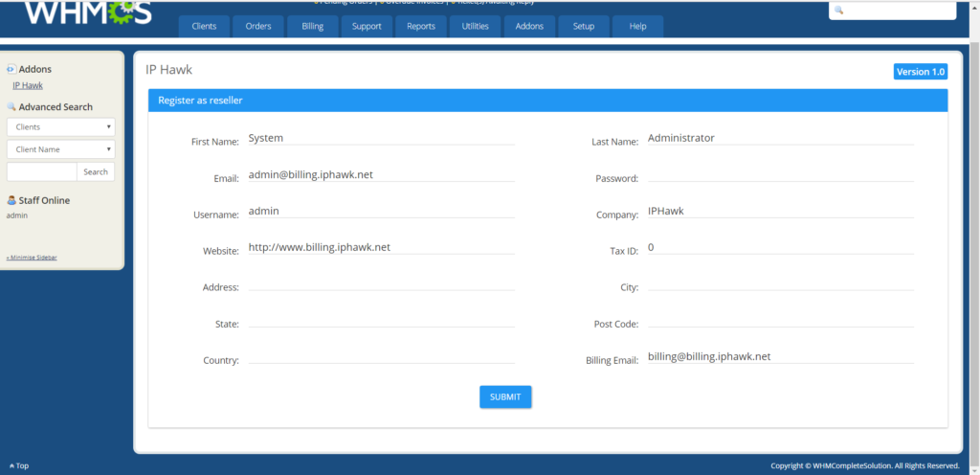Open the Reports menu tab

[421, 26]
